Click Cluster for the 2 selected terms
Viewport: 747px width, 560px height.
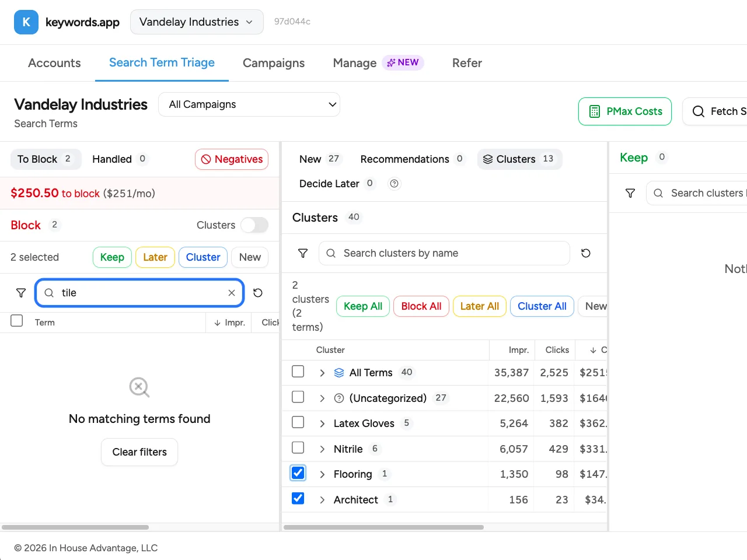click(x=203, y=257)
